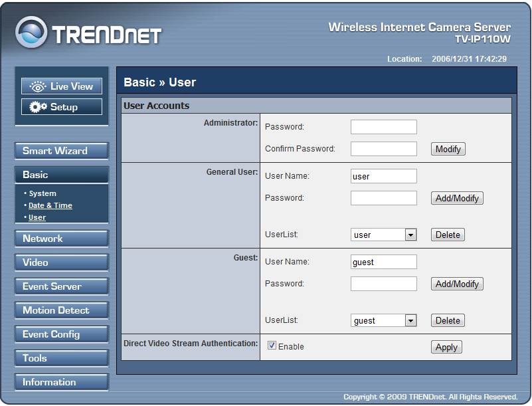Click Delete for General User list
This screenshot has height=406, width=532.
[448, 235]
